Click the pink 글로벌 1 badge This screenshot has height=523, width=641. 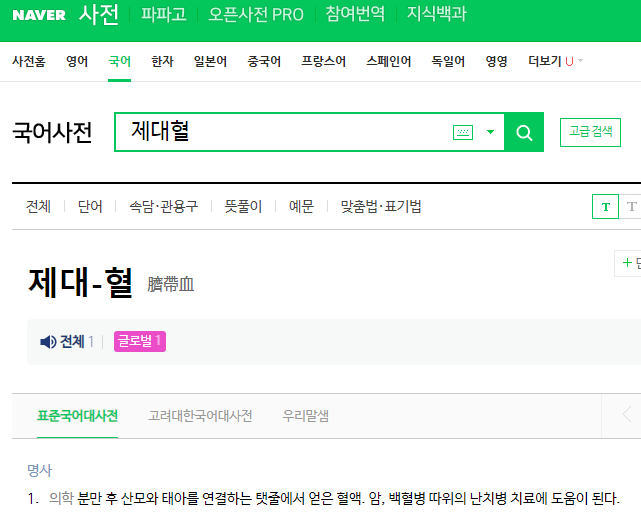coord(140,341)
